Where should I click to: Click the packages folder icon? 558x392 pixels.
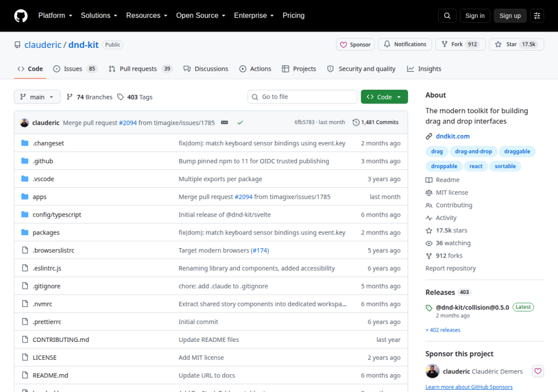click(25, 232)
